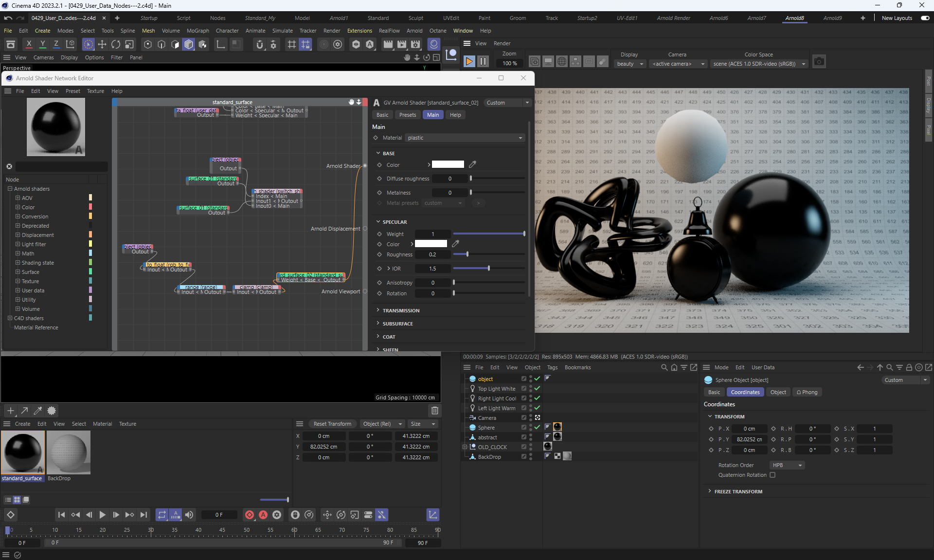This screenshot has height=560, width=934.
Task: Toggle Quaternion Rotation checkbox
Action: pyautogui.click(x=772, y=475)
